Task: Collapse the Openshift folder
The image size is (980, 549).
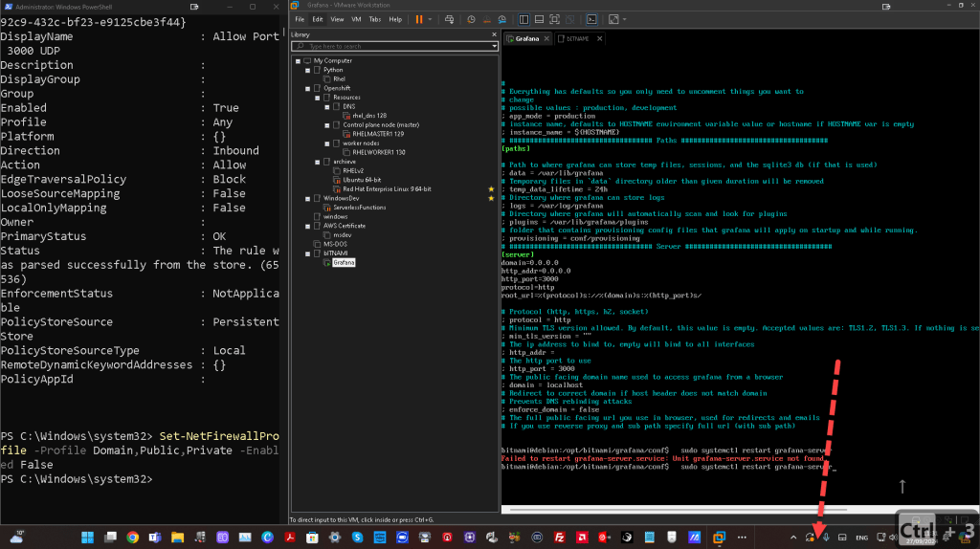Action: click(x=307, y=89)
